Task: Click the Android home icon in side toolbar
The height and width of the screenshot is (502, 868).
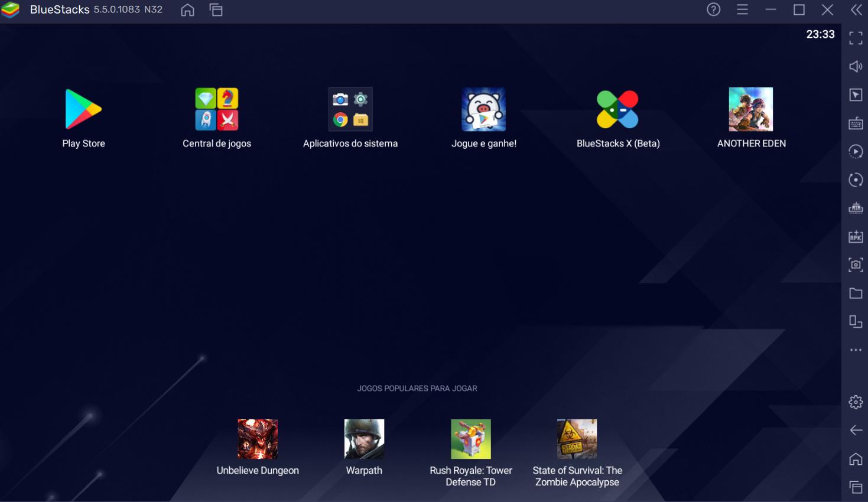Action: (x=856, y=459)
